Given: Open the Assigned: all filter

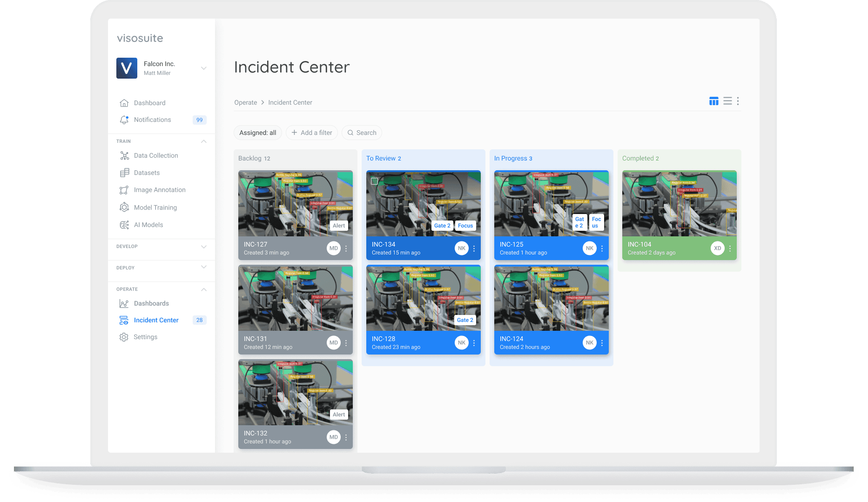Looking at the screenshot, I should (257, 133).
